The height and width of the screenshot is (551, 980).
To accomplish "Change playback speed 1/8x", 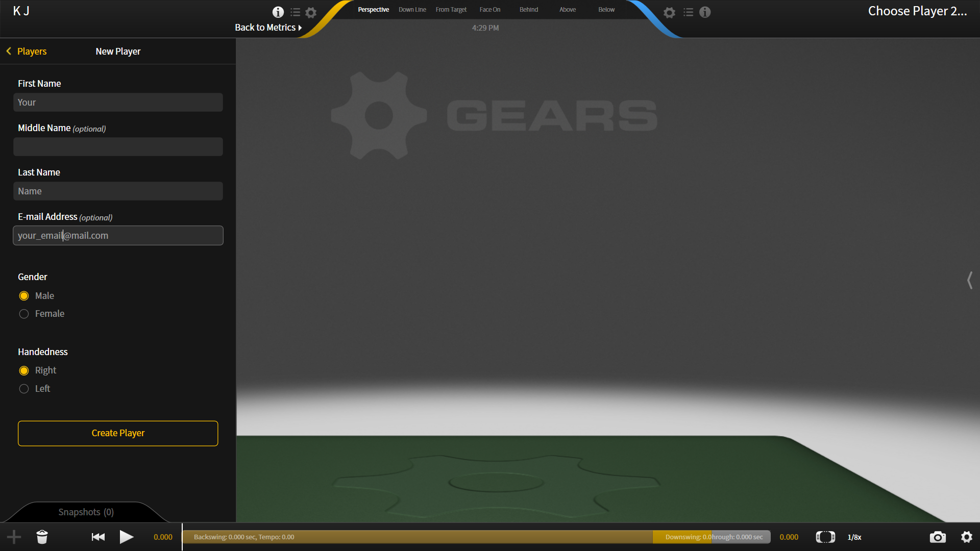I will [854, 537].
